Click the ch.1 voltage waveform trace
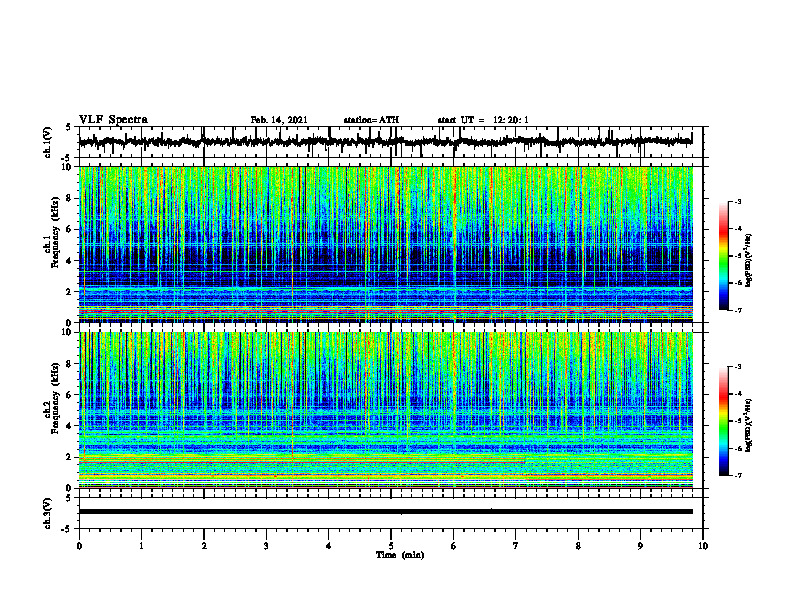The image size is (792, 612). pyautogui.click(x=385, y=142)
